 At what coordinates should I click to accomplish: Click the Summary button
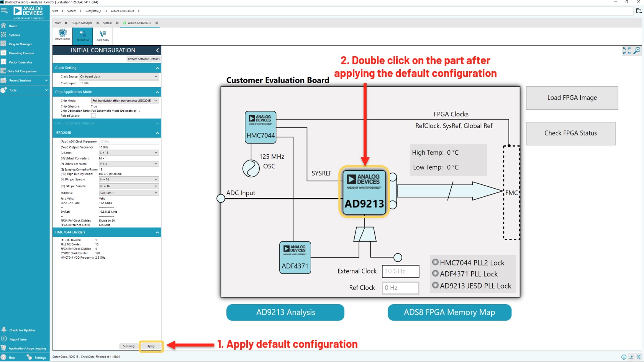coord(129,346)
